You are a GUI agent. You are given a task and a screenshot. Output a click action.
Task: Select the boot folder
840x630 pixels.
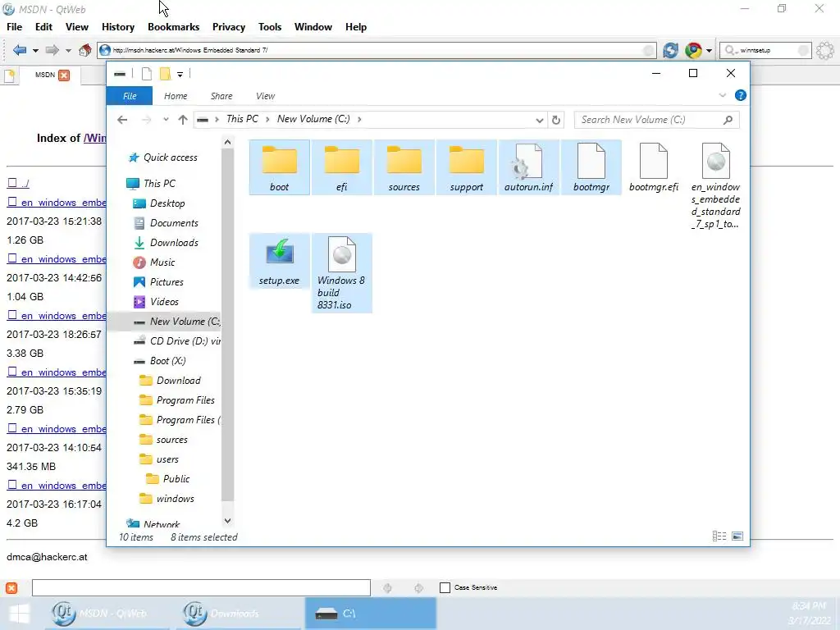pyautogui.click(x=279, y=167)
